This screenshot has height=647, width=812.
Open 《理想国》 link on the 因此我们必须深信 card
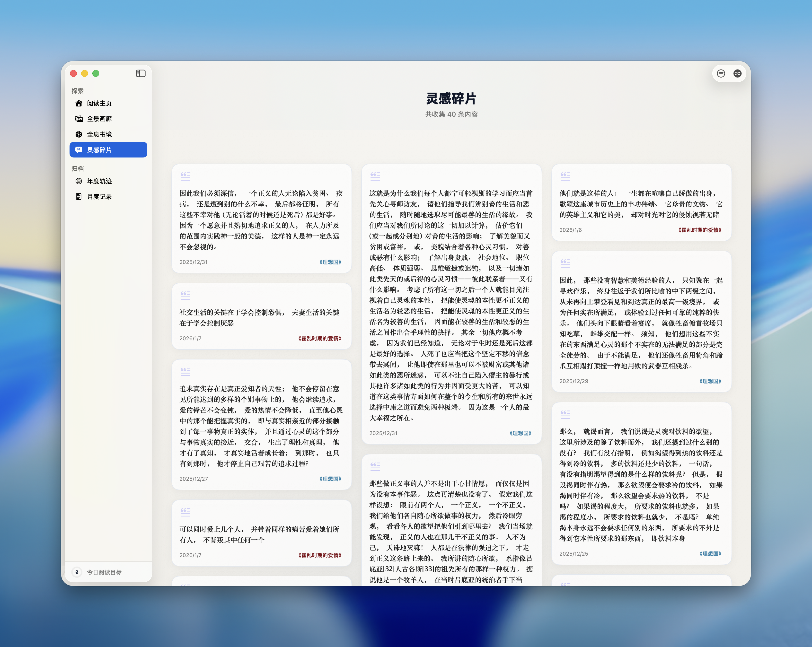pos(330,262)
